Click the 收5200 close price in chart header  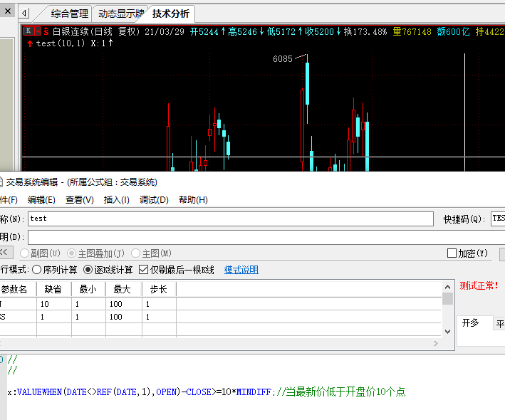(x=323, y=31)
